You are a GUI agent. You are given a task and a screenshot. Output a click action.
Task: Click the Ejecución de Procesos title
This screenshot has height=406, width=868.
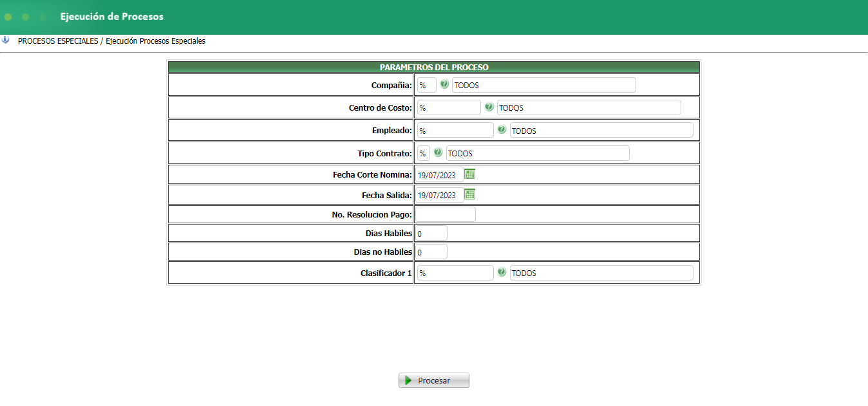[112, 17]
